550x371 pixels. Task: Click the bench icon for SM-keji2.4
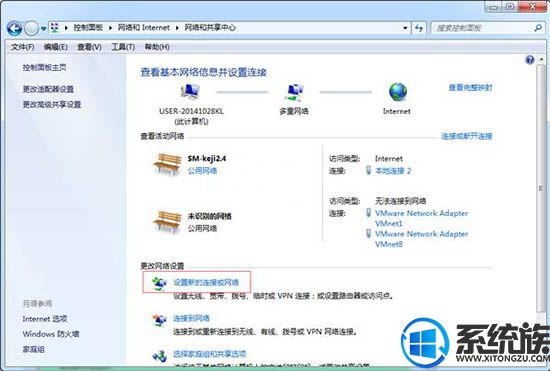[167, 163]
